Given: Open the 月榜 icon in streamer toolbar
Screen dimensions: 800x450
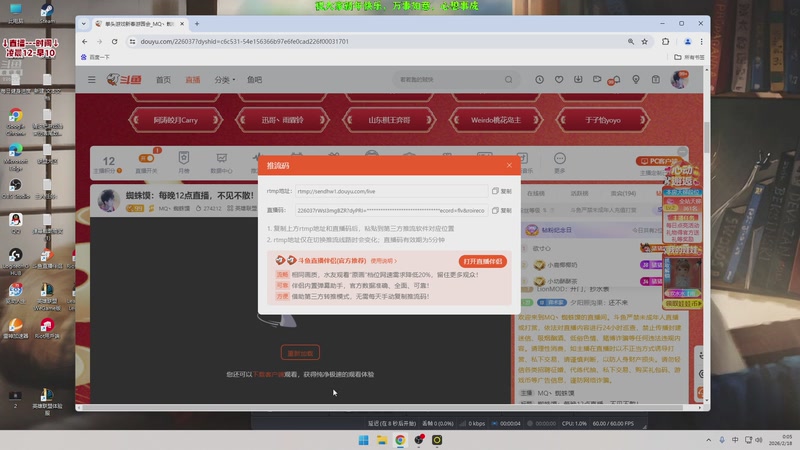Looking at the screenshot, I should click(184, 162).
